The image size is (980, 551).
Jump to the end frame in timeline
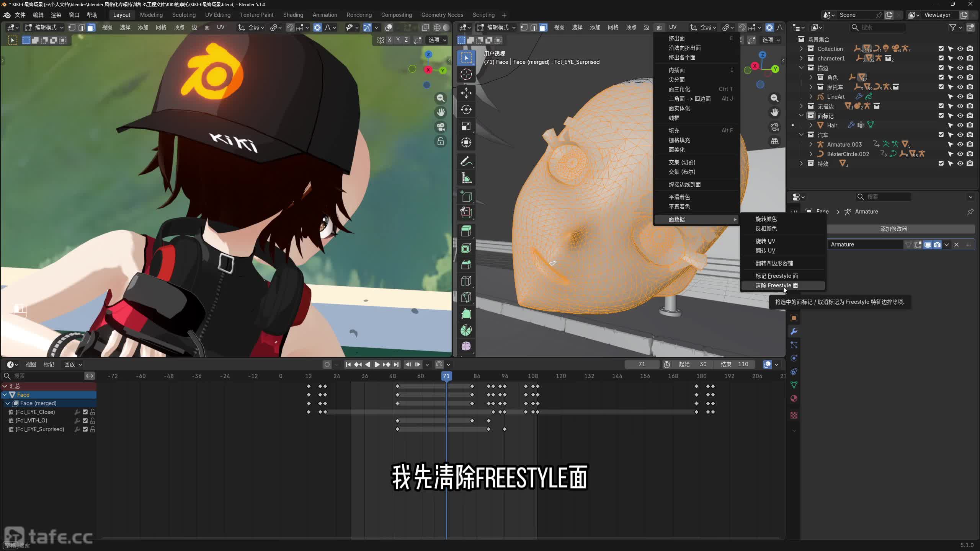396,365
